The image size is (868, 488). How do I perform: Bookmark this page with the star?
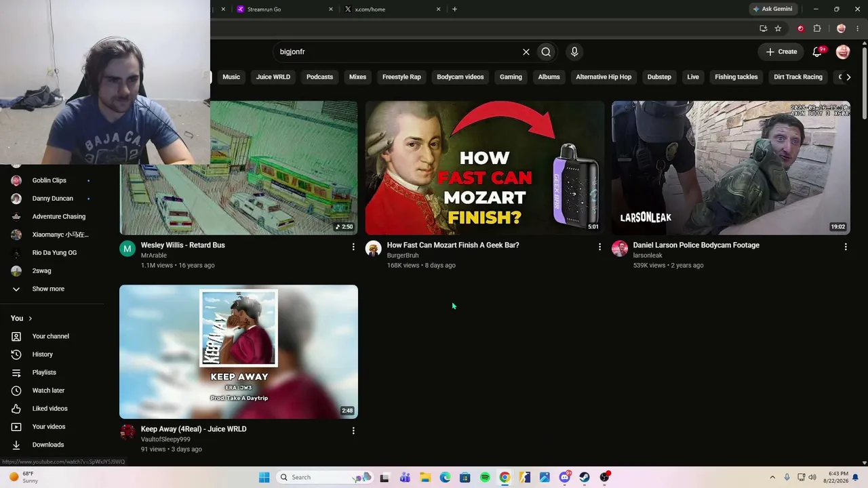coord(778,28)
